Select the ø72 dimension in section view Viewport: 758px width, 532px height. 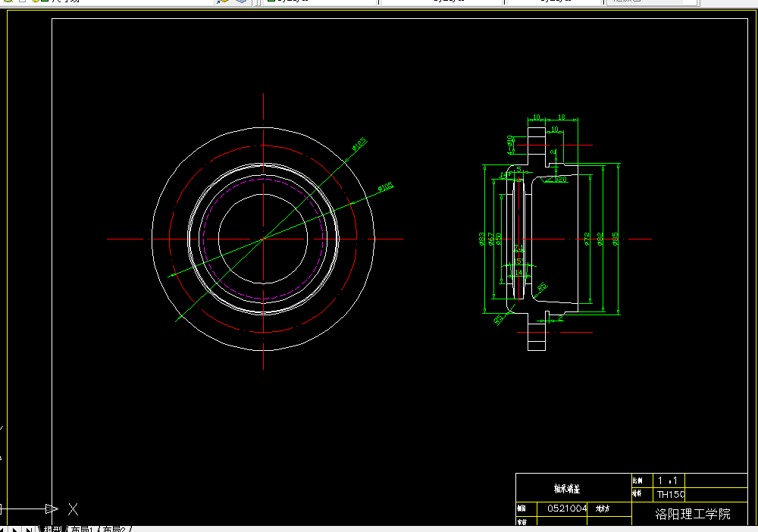coord(587,239)
